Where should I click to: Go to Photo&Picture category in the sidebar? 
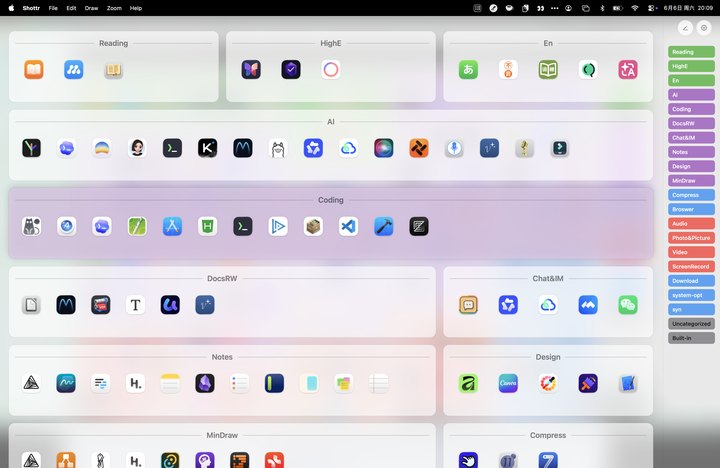691,238
